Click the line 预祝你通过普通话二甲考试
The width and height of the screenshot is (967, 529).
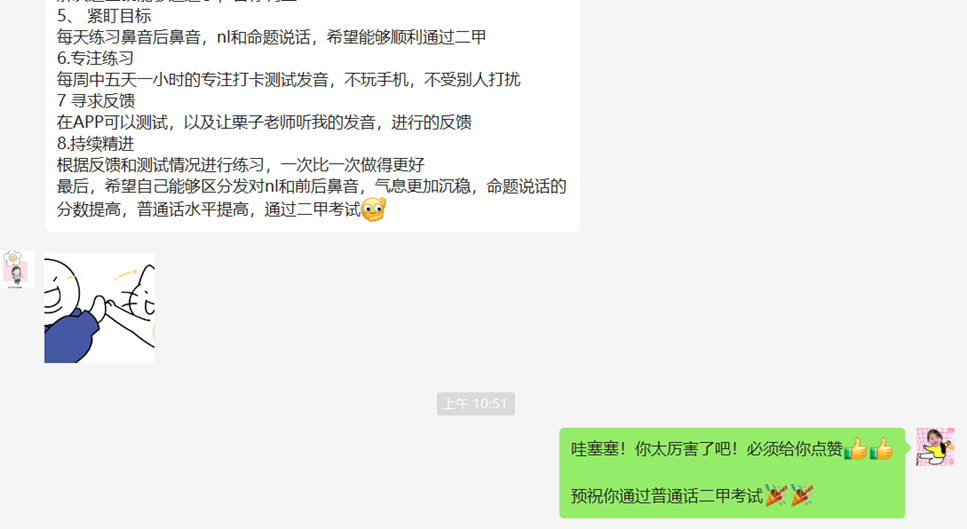667,496
